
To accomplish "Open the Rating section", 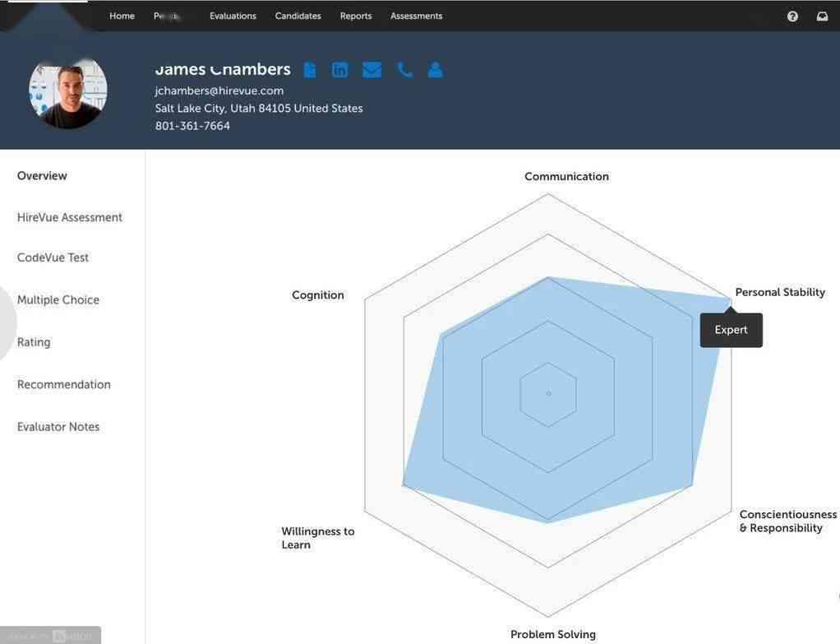I will point(34,342).
